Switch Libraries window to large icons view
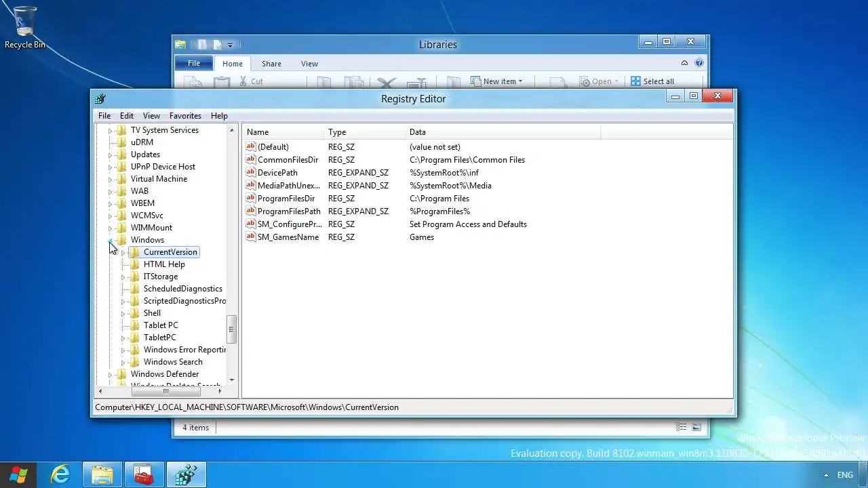The height and width of the screenshot is (488, 868). [x=696, y=428]
